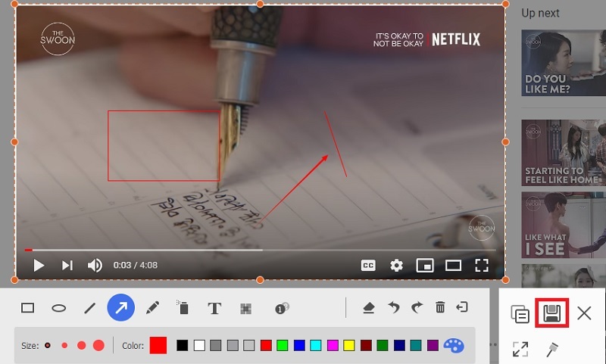Choose the largest brush size dot
This screenshot has width=606, height=364.
pos(98,345)
